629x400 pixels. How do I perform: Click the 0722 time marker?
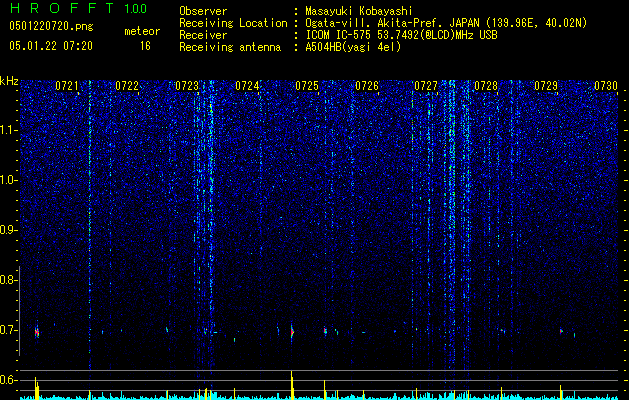[127, 86]
